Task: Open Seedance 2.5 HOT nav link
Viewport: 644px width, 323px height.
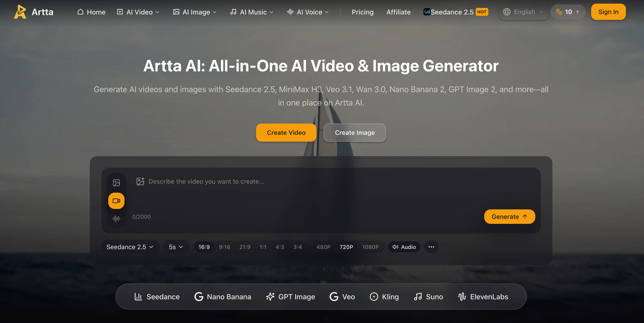Action: (x=456, y=12)
